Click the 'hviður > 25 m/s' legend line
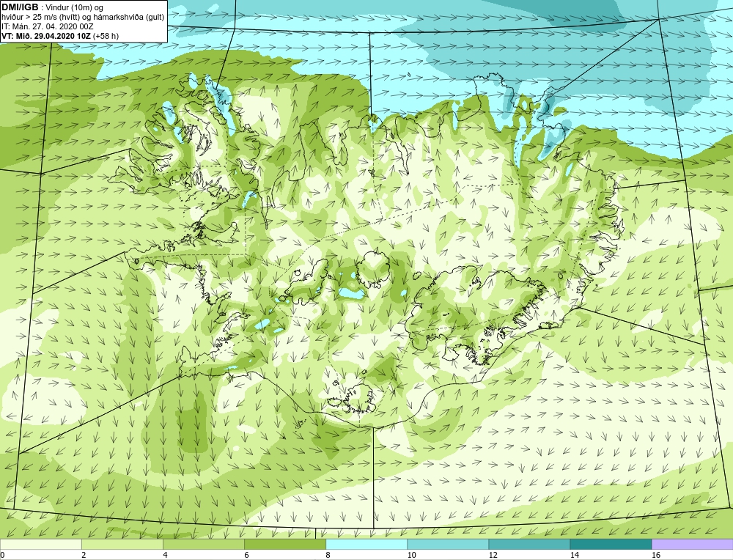733x560 pixels. 83,17
